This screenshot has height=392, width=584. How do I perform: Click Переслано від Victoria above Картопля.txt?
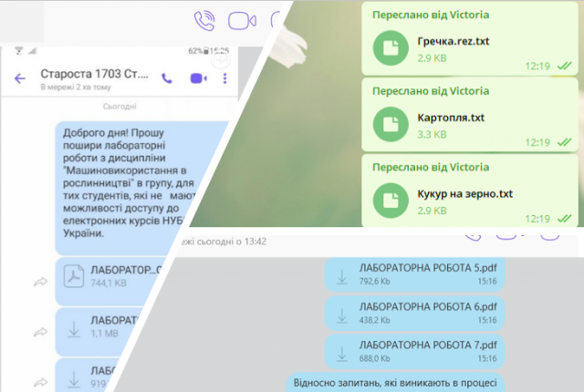pos(431,91)
